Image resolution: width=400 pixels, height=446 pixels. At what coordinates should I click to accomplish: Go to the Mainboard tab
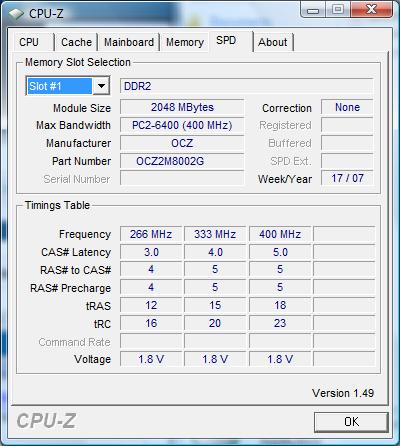coord(129,42)
